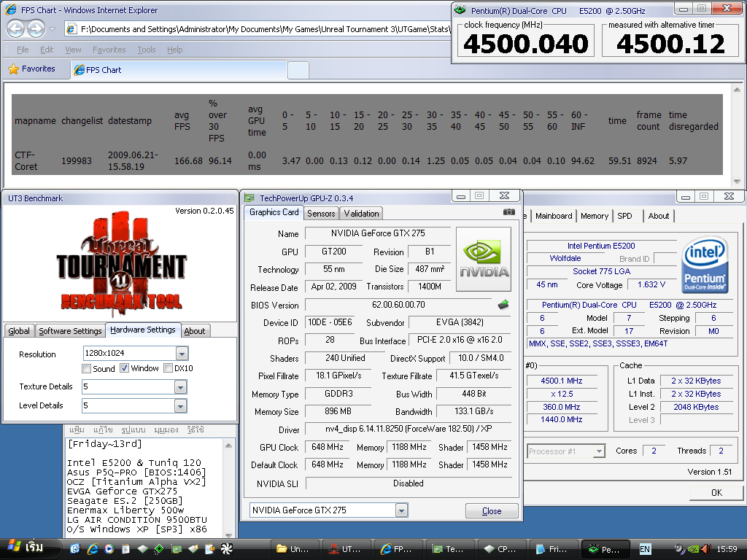Click the Close button in GPU-Z

click(x=492, y=511)
